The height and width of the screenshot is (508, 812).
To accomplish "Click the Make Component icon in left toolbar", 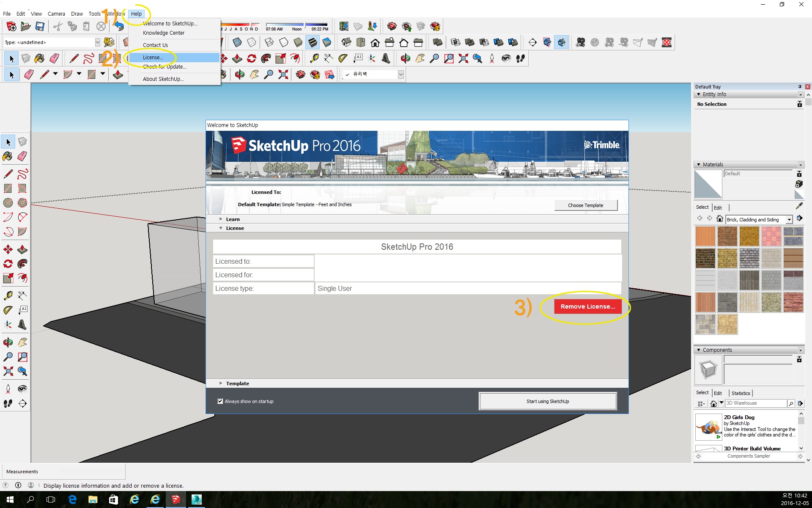I will (22, 142).
